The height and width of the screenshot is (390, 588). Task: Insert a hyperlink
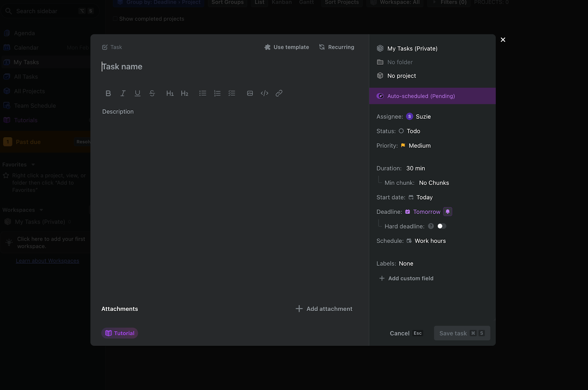(x=279, y=93)
